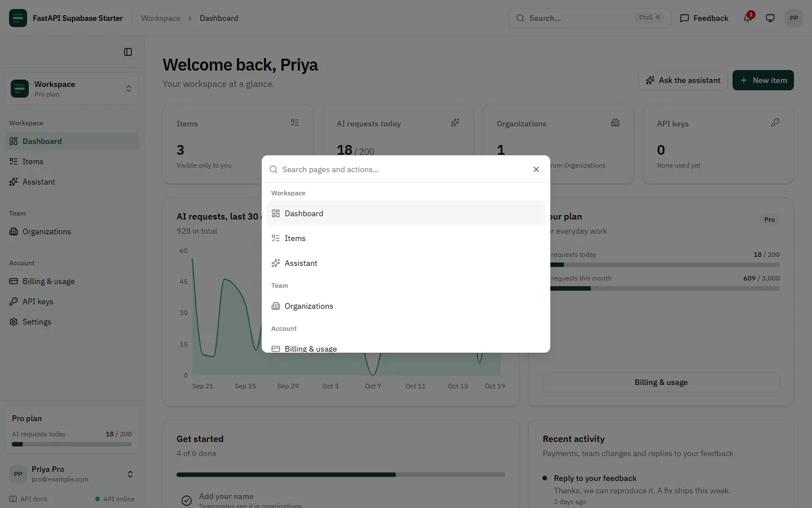The image size is (812, 508).
Task: Click the Ask the assistant button
Action: 683,80
